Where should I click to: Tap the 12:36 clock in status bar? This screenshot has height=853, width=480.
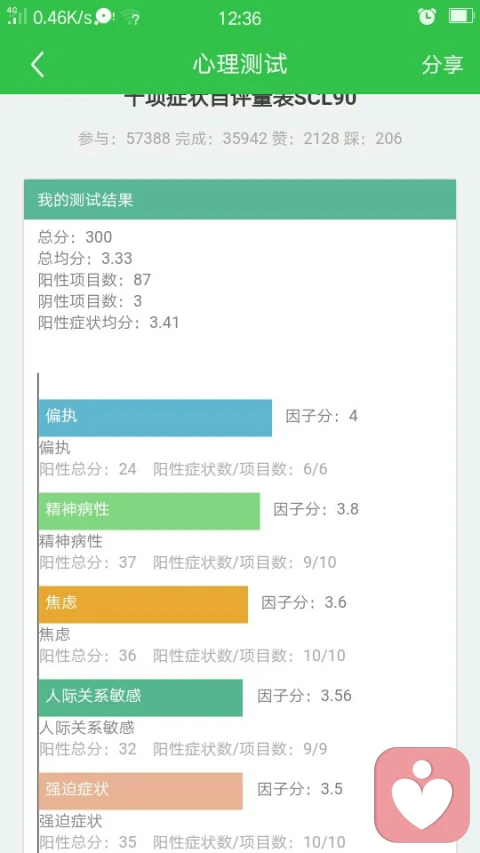[239, 18]
